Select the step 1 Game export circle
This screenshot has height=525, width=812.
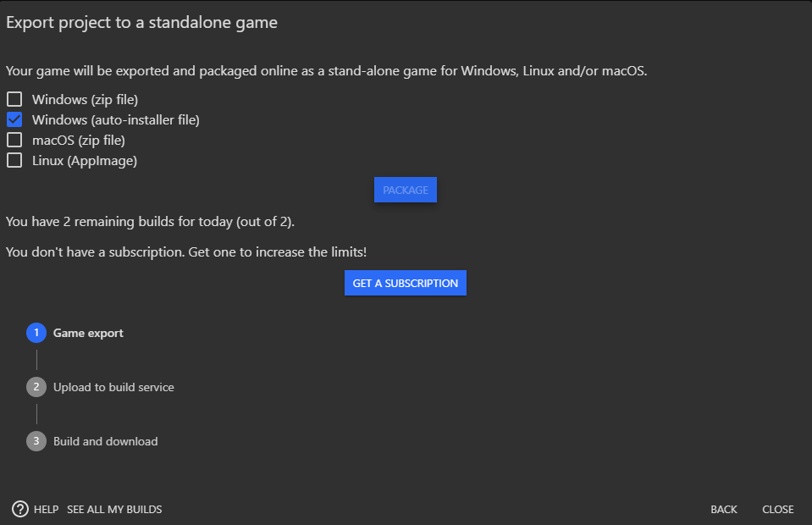[x=36, y=333]
